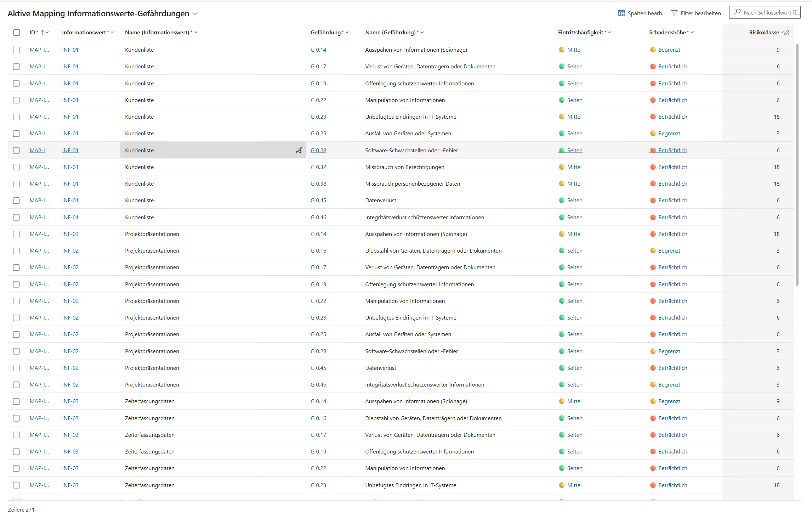Click pencil edit icon in highlighted Kundenliste cell
Screen dimensions: 812x513
coord(299,150)
